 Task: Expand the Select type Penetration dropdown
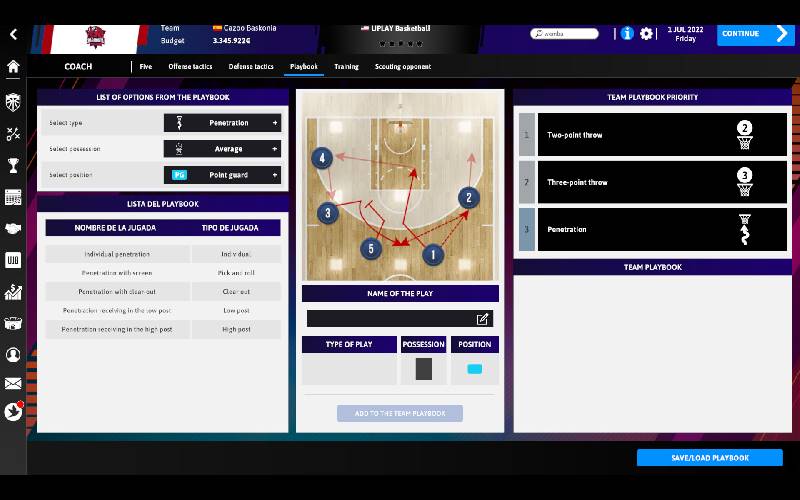coord(222,123)
